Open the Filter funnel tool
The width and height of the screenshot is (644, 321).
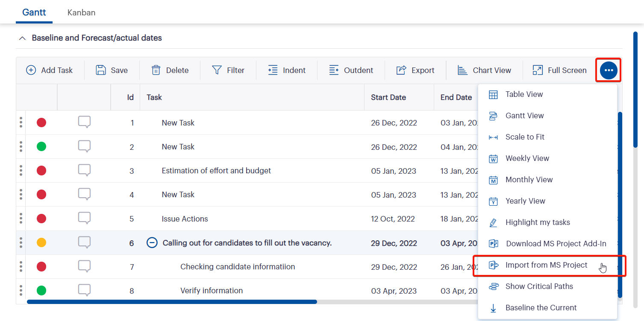coord(217,70)
